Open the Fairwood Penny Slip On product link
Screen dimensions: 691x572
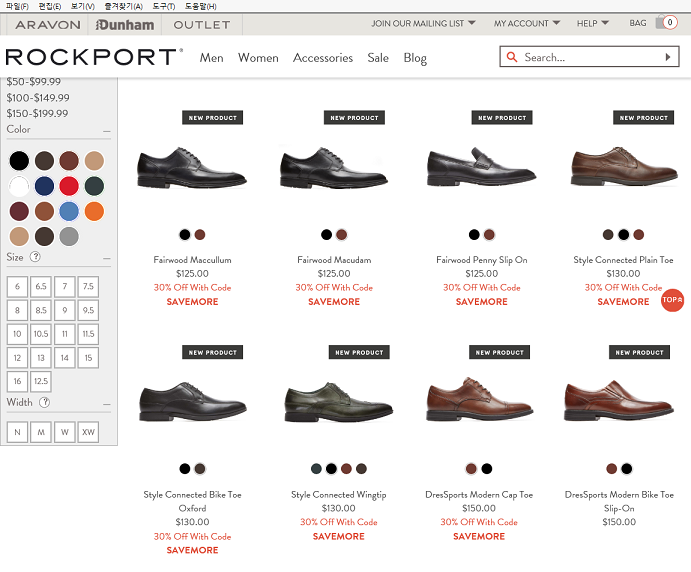481,260
